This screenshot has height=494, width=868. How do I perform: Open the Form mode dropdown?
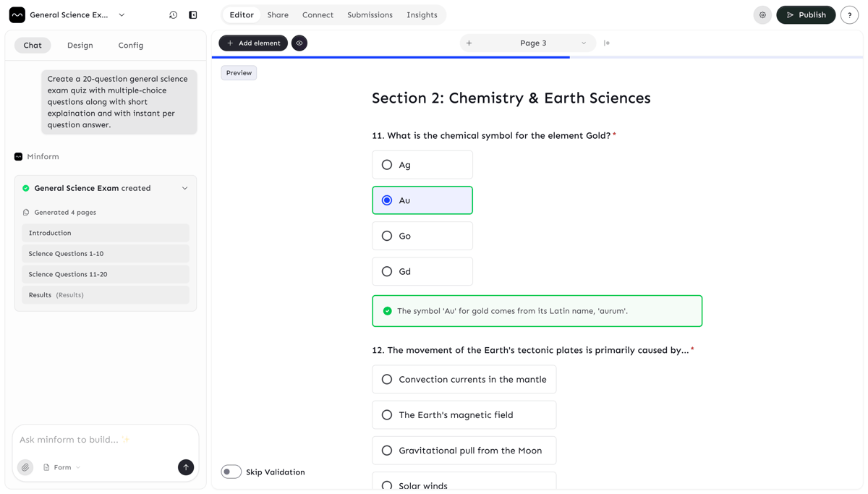[x=62, y=467]
